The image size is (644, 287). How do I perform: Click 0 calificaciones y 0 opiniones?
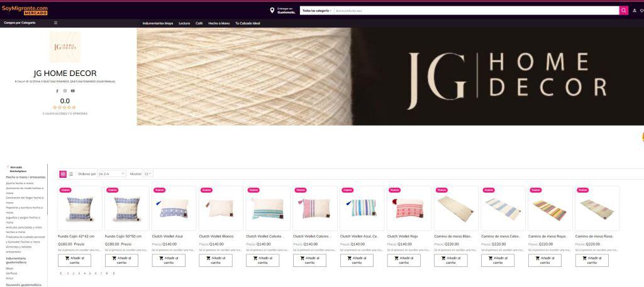pyautogui.click(x=65, y=114)
